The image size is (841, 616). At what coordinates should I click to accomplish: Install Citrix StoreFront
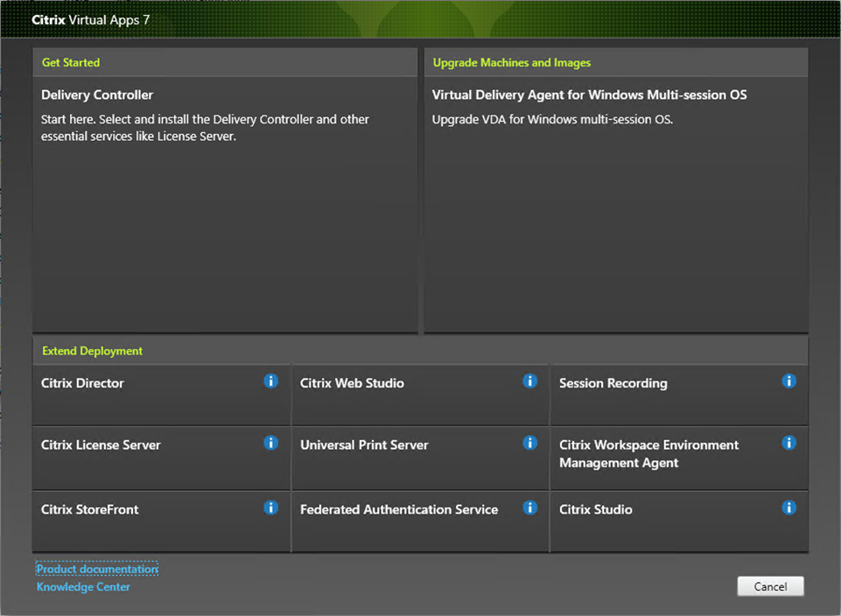[161, 521]
